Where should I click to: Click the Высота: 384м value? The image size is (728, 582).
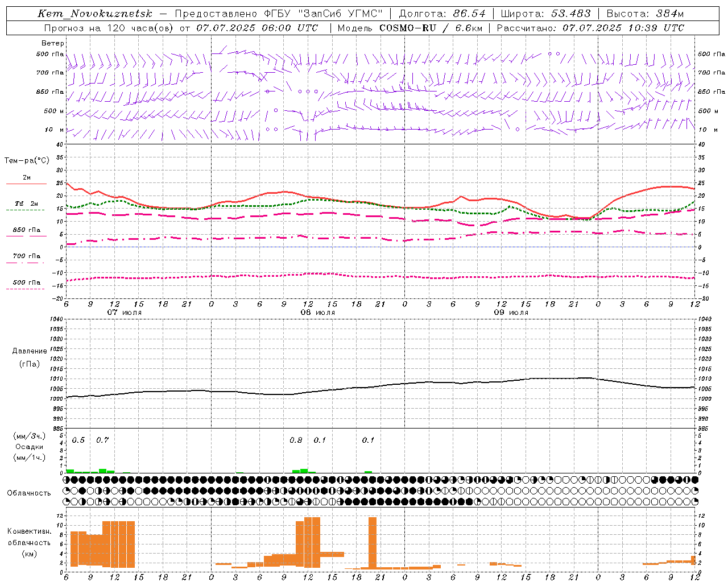coord(646,14)
